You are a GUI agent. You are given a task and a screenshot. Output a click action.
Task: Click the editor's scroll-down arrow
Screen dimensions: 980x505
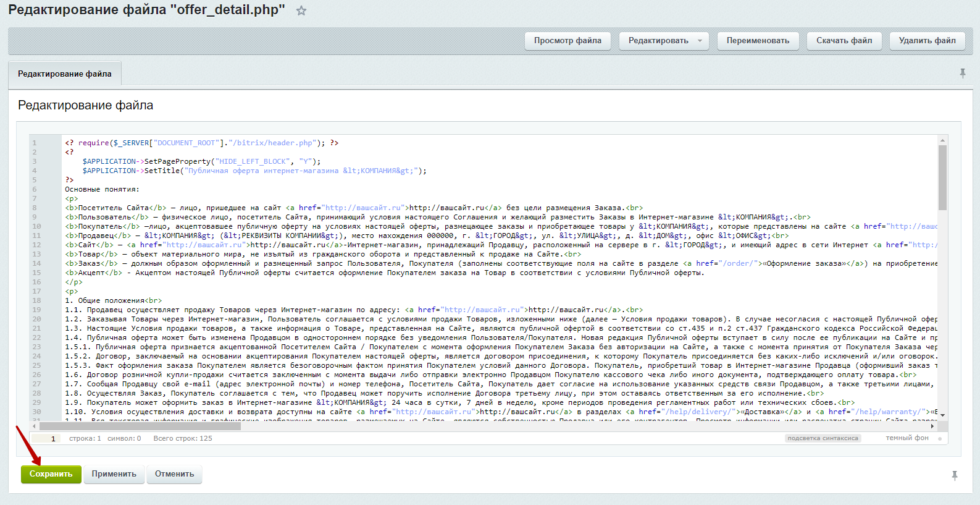click(x=942, y=414)
